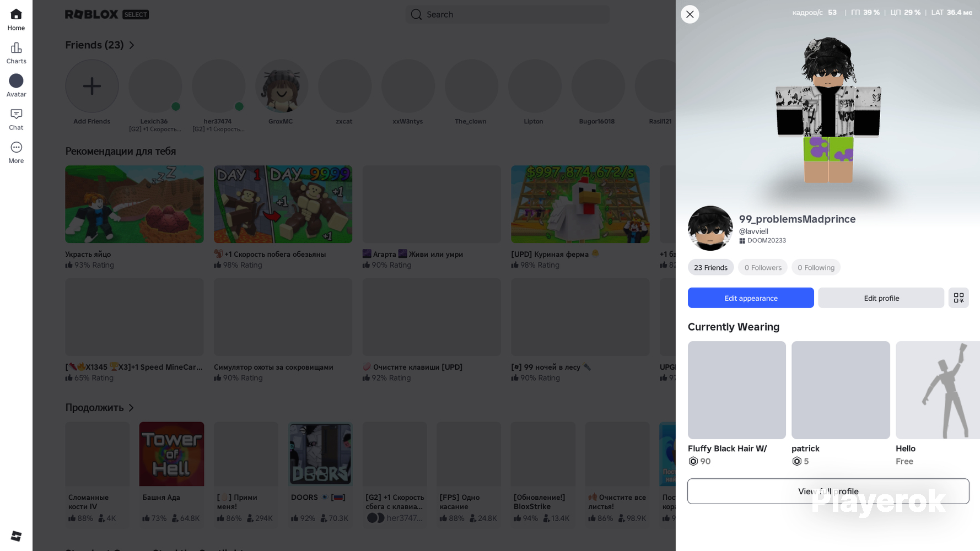Open the More menu in sidebar
Viewport: 980px width, 551px height.
[x=16, y=153]
